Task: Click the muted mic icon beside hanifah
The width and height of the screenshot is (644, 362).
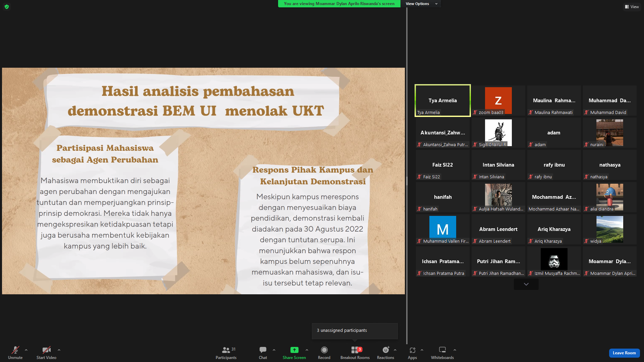Action: (x=419, y=209)
